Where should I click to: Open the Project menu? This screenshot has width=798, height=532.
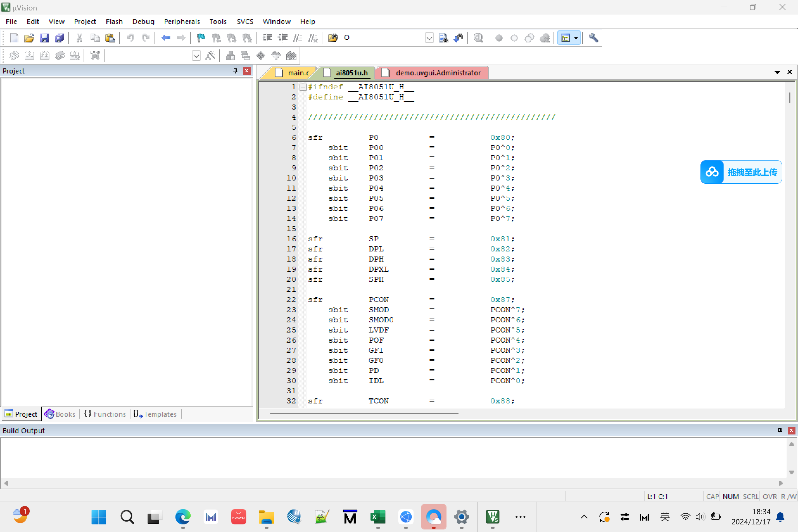(x=85, y=22)
